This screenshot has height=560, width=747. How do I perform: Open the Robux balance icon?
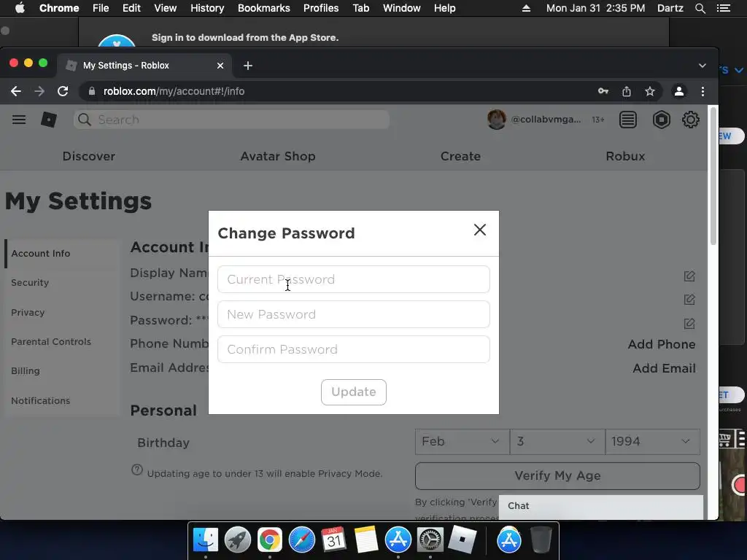pos(661,120)
